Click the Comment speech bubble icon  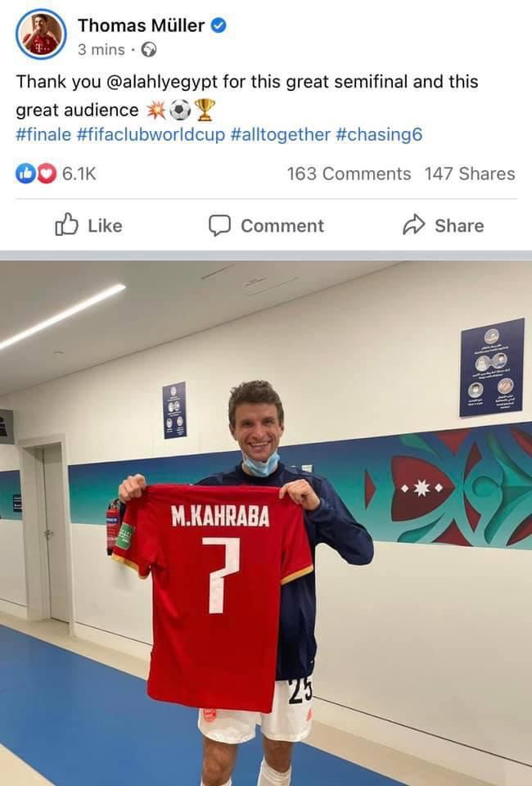(x=219, y=226)
